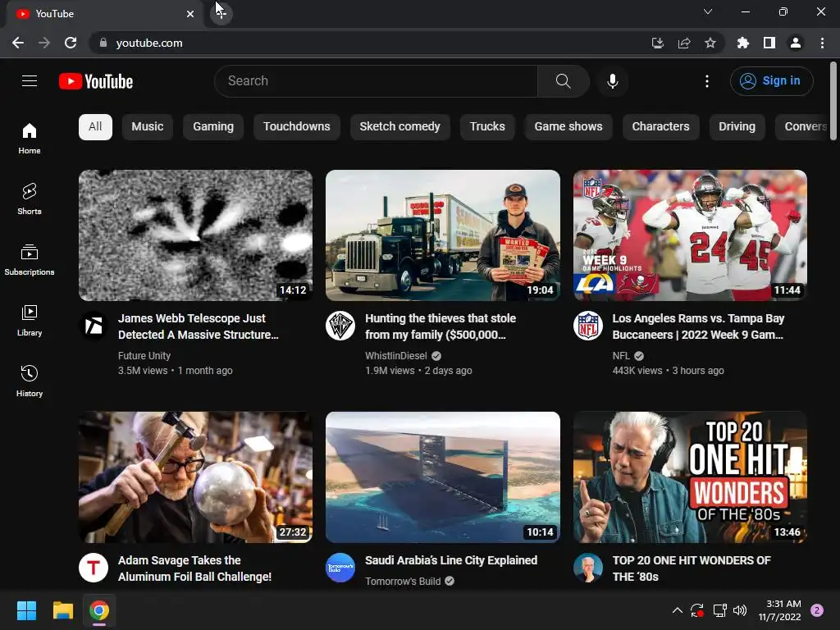Click the YouTube logo
This screenshot has height=630, width=840.
pyautogui.click(x=96, y=81)
